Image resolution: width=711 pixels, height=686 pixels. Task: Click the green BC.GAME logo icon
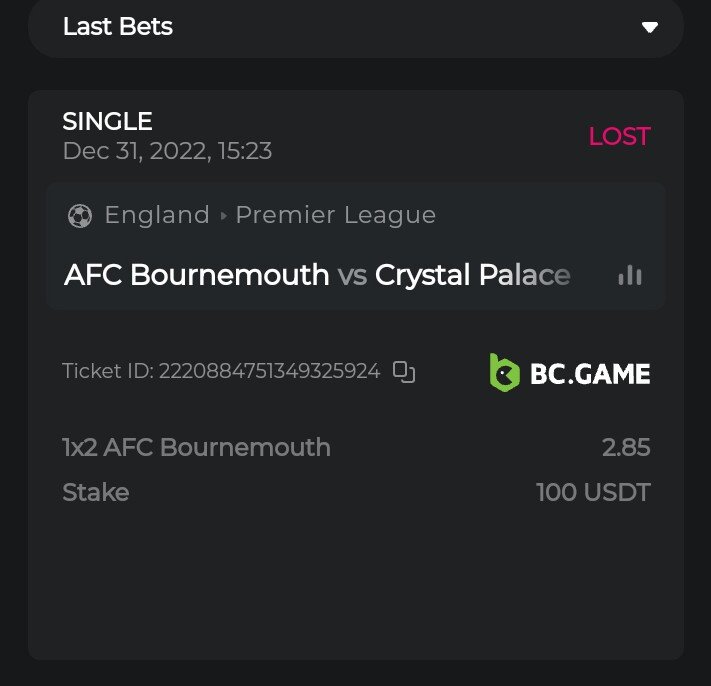[504, 372]
